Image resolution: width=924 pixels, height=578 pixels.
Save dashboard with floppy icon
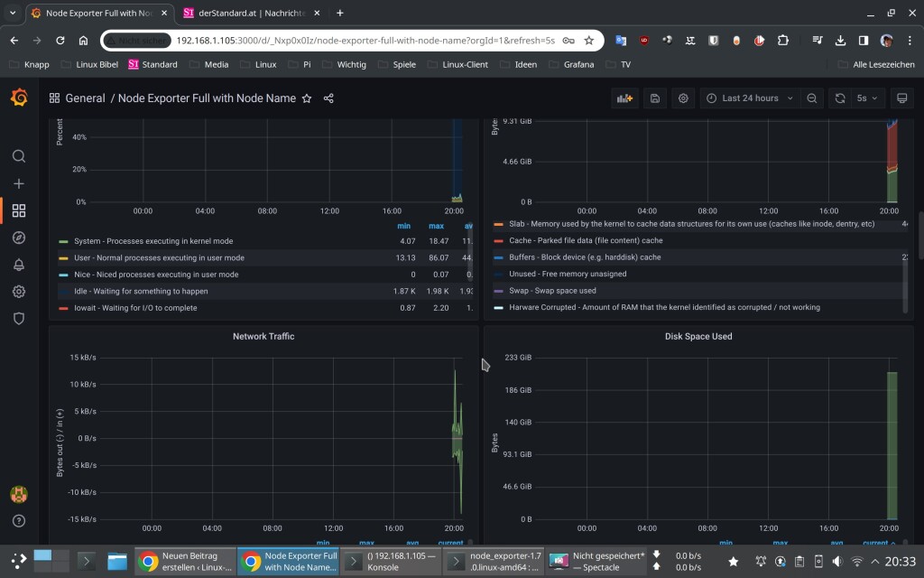[x=655, y=98]
